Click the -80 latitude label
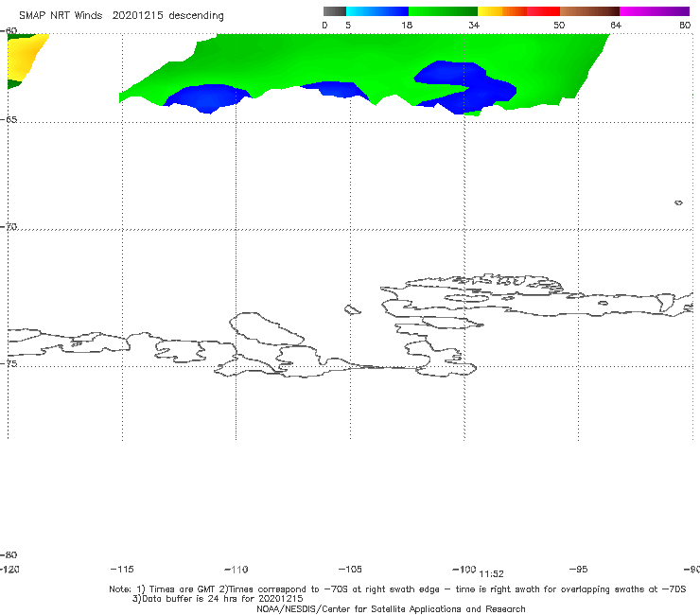This screenshot has width=700, height=615. pyautogui.click(x=9, y=554)
